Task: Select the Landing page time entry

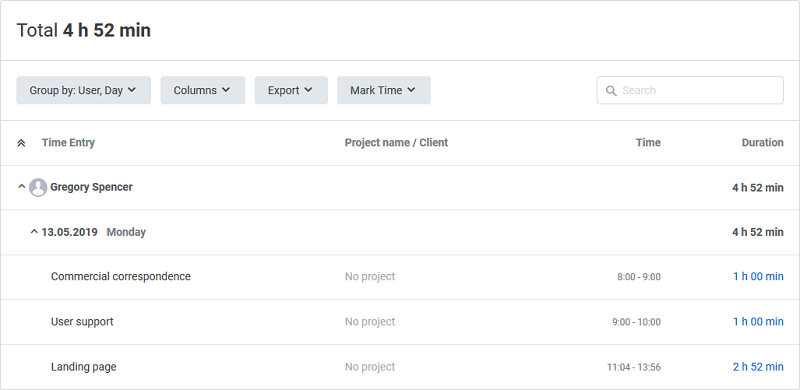Action: tap(84, 367)
